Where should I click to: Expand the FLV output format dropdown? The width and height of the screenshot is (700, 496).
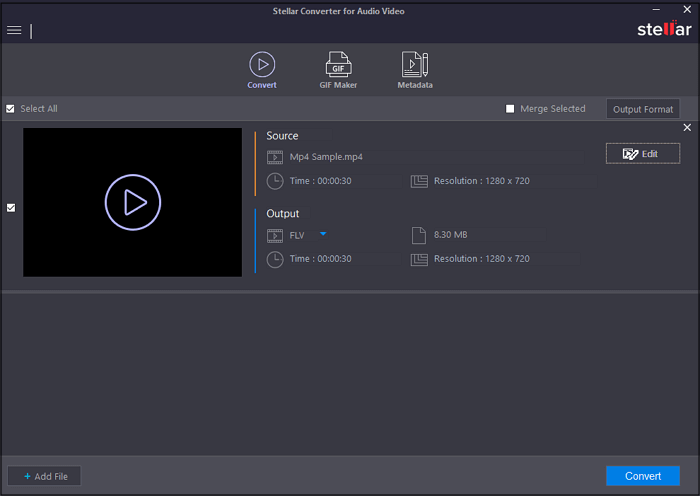[x=323, y=234]
